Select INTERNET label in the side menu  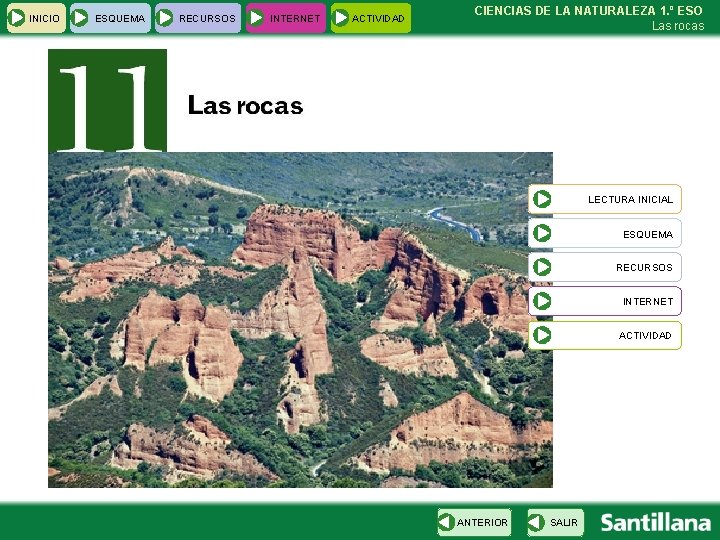pos(648,302)
